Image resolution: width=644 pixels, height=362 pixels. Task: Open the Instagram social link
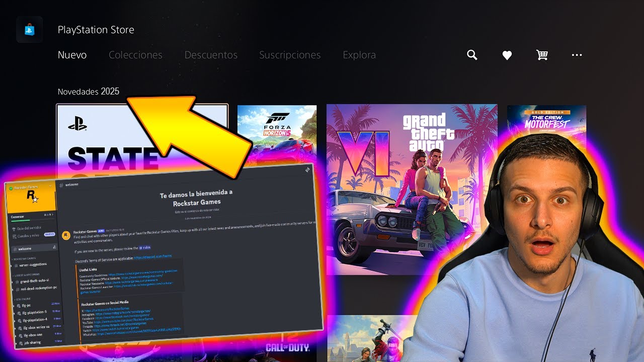123,313
